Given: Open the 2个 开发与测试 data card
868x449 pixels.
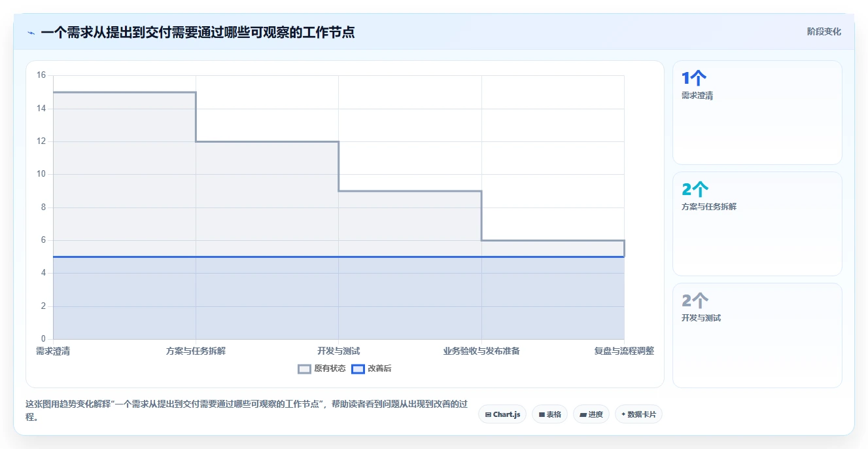Looking at the screenshot, I should coord(757,335).
